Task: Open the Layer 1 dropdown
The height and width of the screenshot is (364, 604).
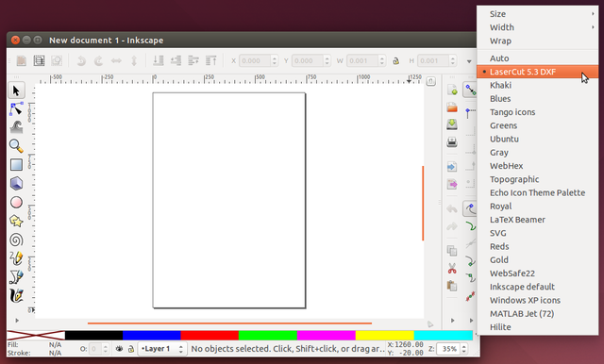Action: click(x=162, y=349)
